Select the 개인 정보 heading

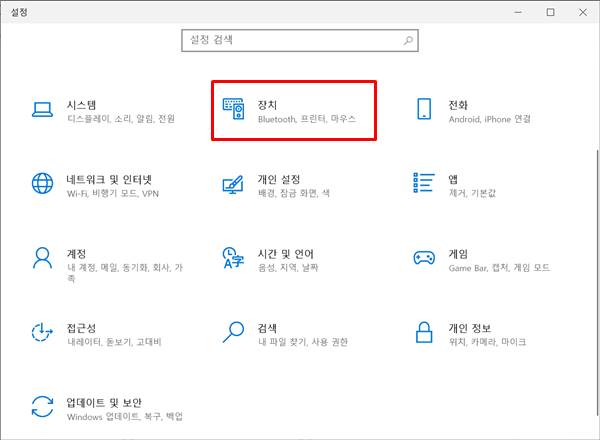coord(470,328)
